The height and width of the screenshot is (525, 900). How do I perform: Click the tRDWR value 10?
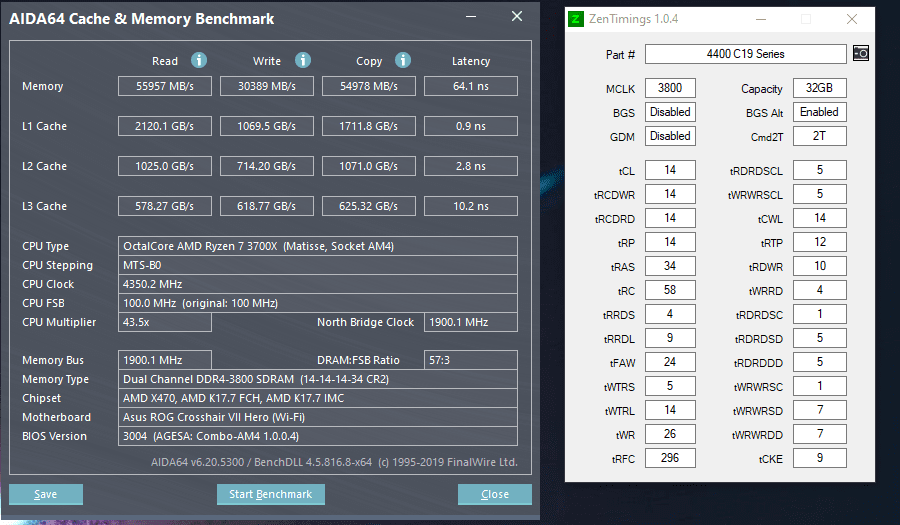(x=820, y=266)
